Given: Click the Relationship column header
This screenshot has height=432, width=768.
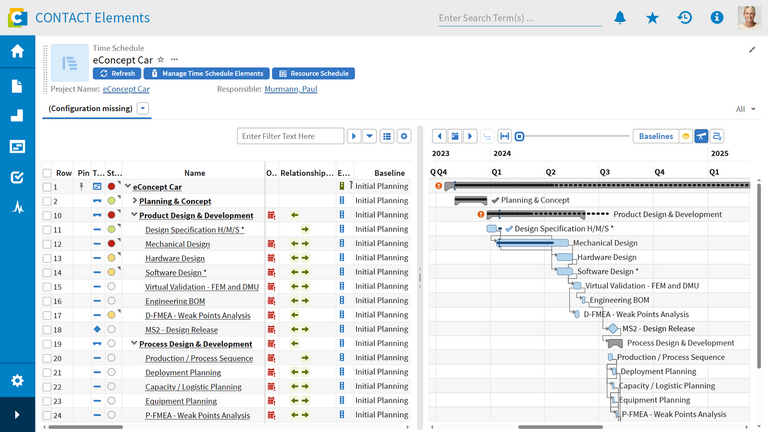Looking at the screenshot, I should [307, 173].
